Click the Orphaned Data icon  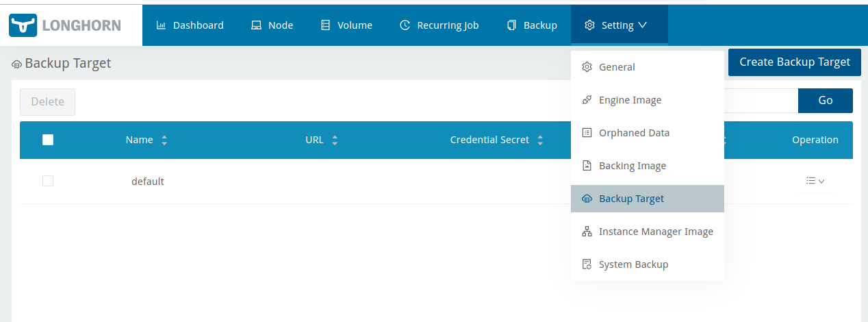[587, 133]
